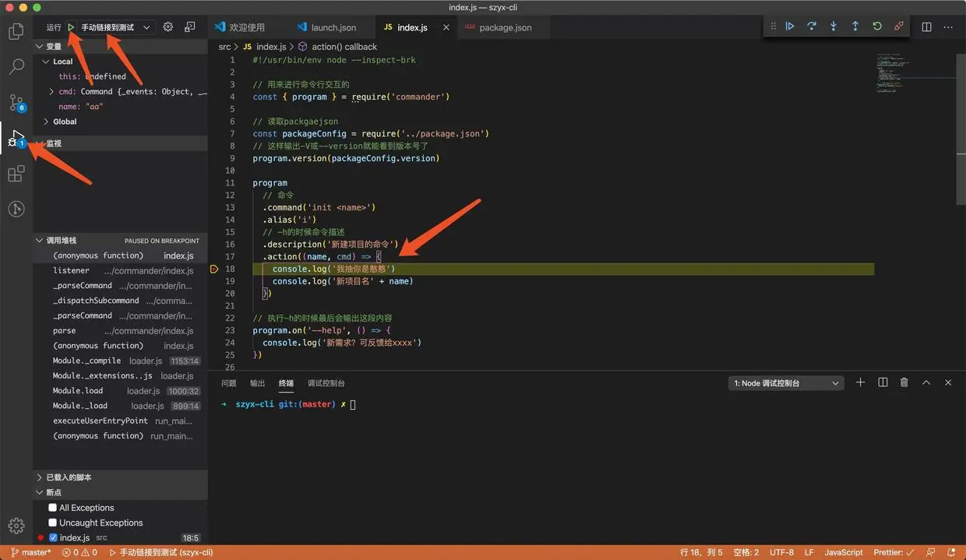This screenshot has height=560, width=966.
Task: Split the editor to the right
Action: 926,26
